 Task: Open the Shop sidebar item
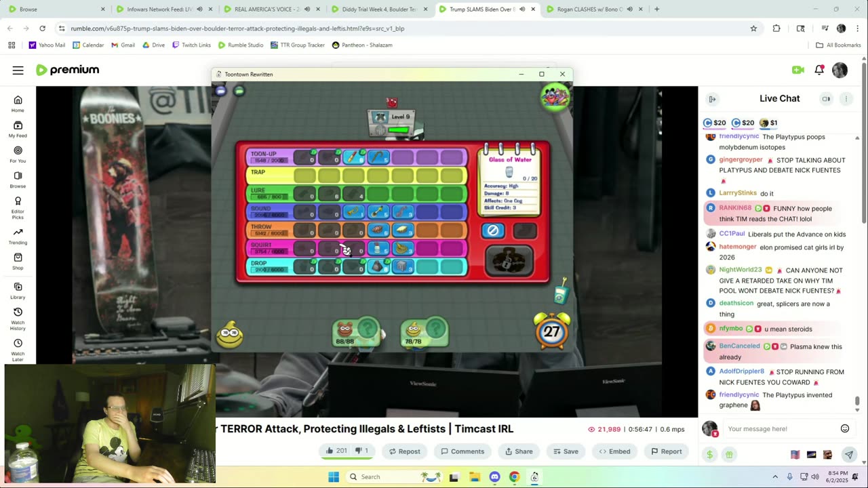[x=18, y=261]
